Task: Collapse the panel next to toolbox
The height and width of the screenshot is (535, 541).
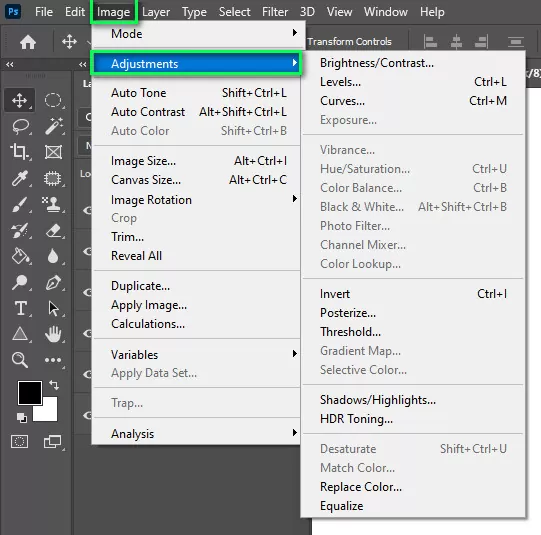Action: point(82,65)
